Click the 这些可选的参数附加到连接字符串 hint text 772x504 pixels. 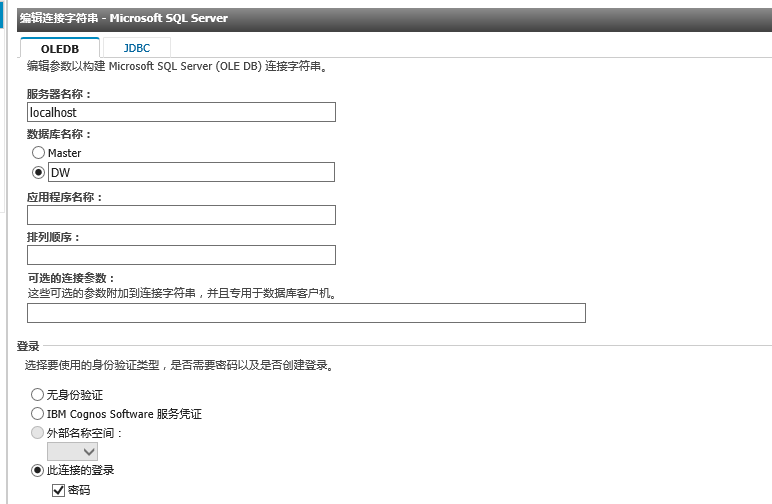182,293
